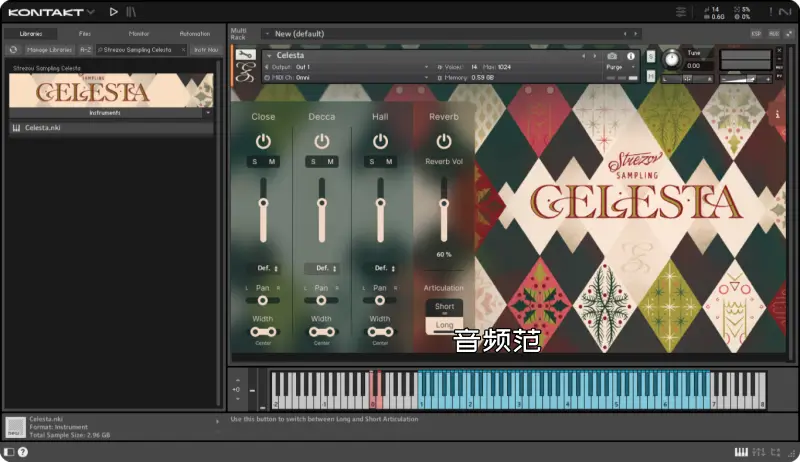Open the Close mic Def. output dropdown
The height and width of the screenshot is (462, 800).
click(264, 268)
